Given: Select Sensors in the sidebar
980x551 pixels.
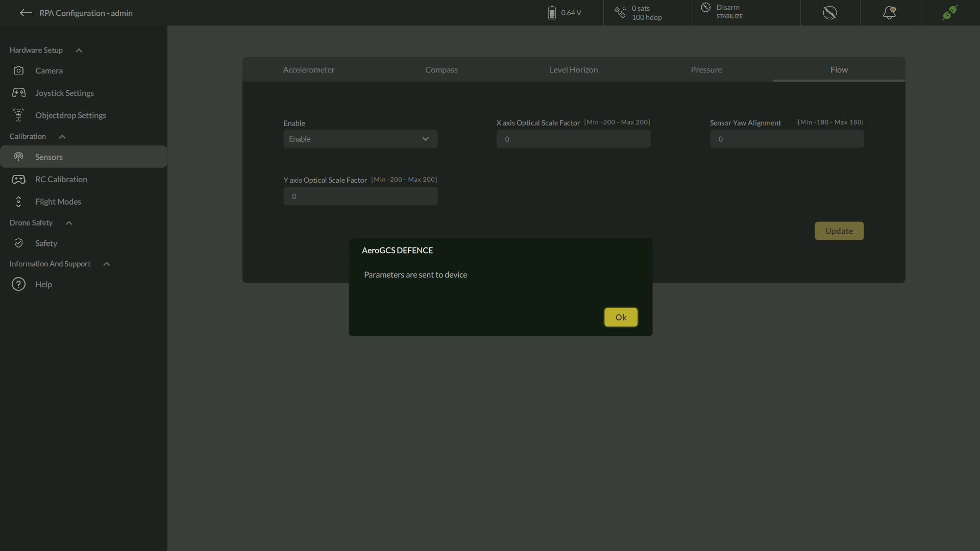Looking at the screenshot, I should (x=84, y=157).
